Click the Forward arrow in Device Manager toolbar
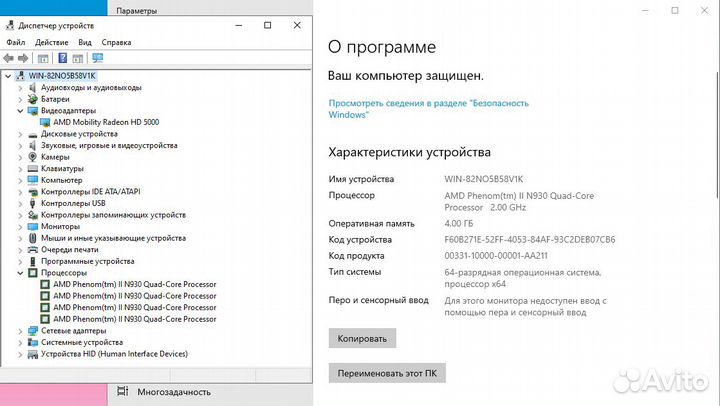Image resolution: width=720 pixels, height=406 pixels. 23,58
